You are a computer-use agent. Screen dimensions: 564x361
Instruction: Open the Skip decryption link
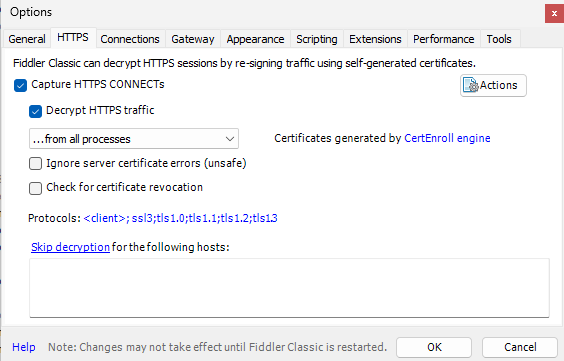pyautogui.click(x=70, y=247)
